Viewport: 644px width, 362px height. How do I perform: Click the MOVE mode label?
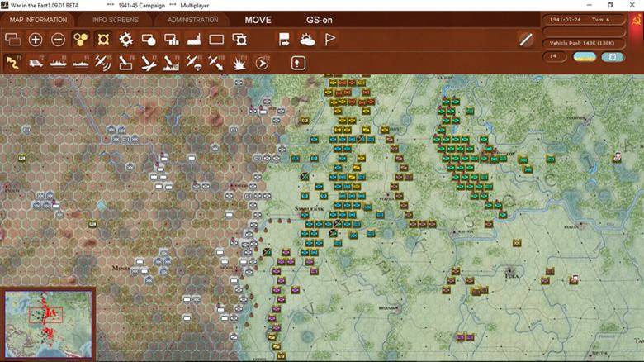coord(258,20)
